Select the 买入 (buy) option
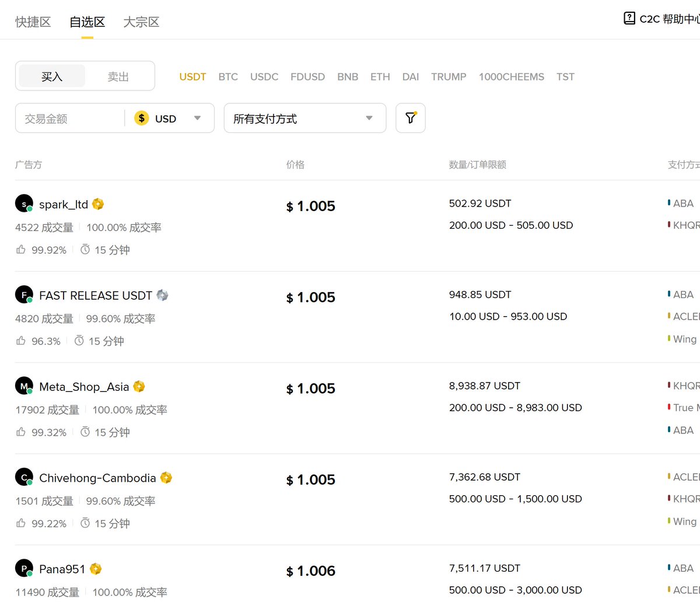700x606 pixels. pyautogui.click(x=51, y=76)
